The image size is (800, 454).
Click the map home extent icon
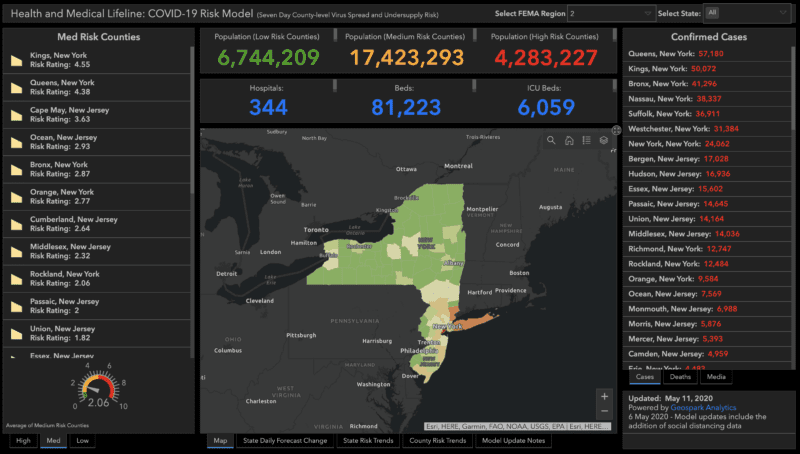(568, 140)
